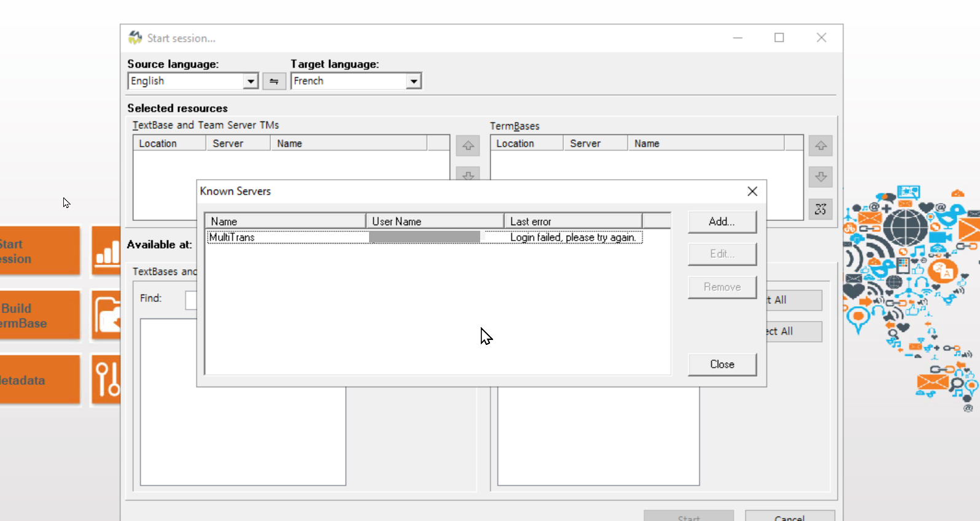
Task: Click Name header in TermBases list
Action: [x=706, y=144]
